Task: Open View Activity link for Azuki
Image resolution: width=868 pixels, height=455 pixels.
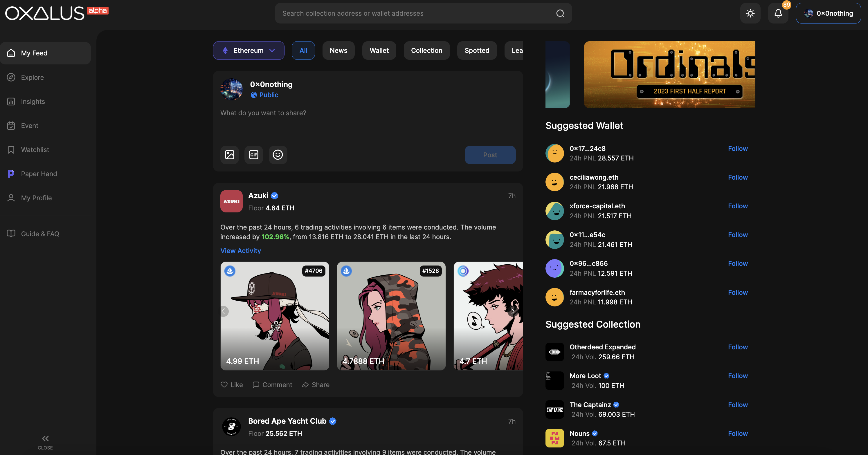Action: click(x=241, y=251)
